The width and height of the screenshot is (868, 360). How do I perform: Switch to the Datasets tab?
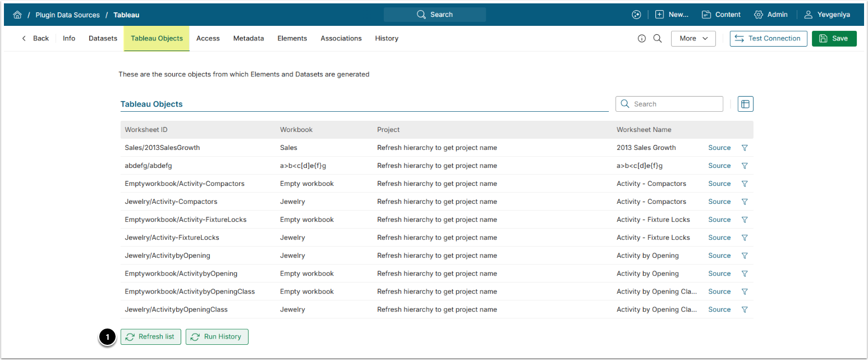tap(103, 39)
